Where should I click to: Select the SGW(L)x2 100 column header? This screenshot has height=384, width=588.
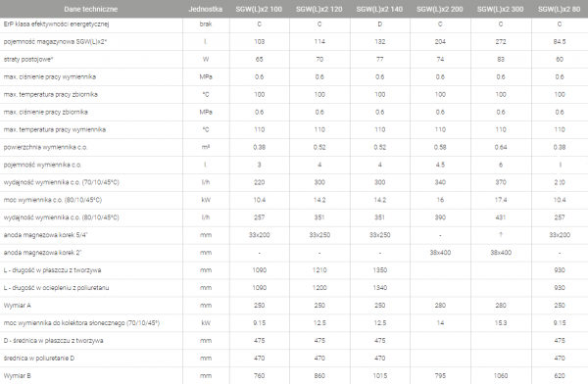(259, 9)
